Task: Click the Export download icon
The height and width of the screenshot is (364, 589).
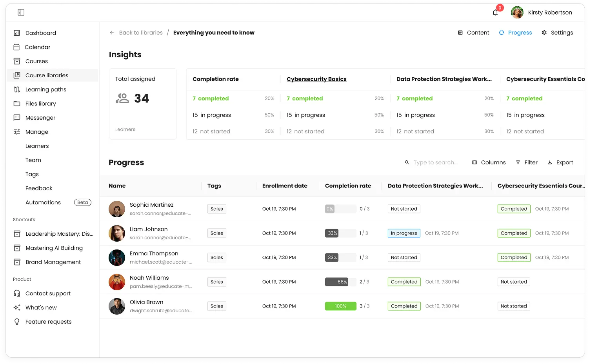Action: point(550,162)
